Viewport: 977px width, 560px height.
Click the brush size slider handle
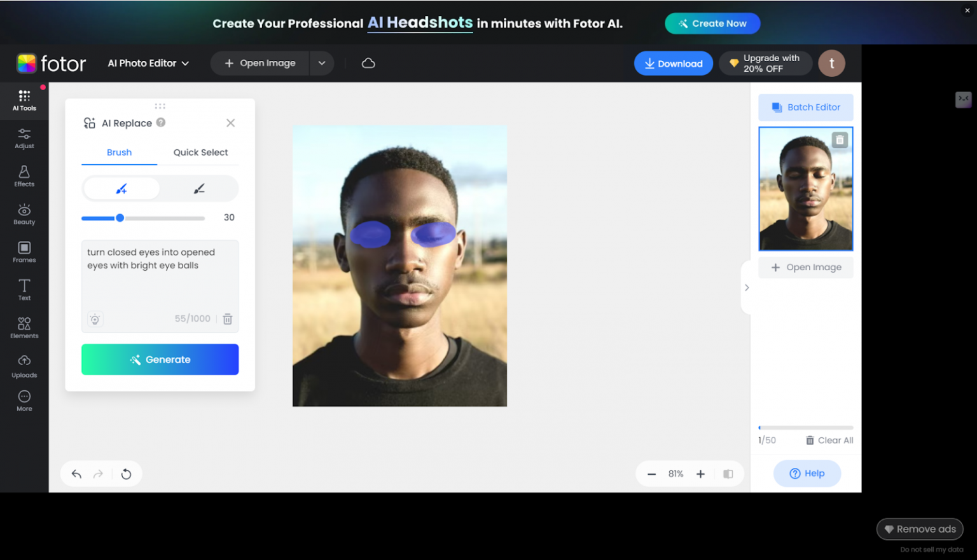(x=120, y=218)
